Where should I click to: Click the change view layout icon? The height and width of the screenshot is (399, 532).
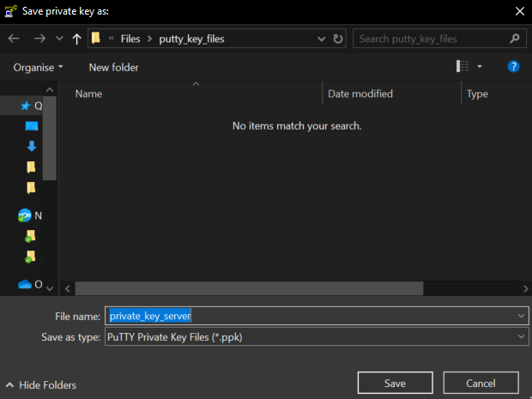pos(463,66)
